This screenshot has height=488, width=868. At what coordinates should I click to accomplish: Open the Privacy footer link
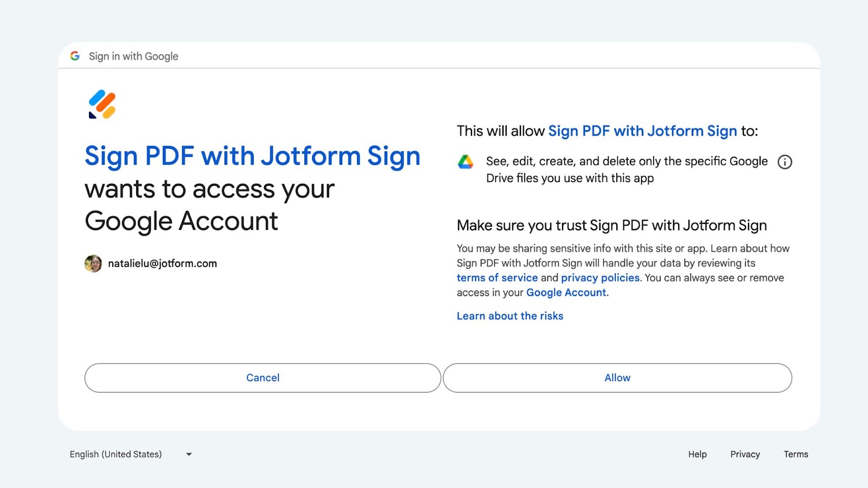tap(745, 454)
